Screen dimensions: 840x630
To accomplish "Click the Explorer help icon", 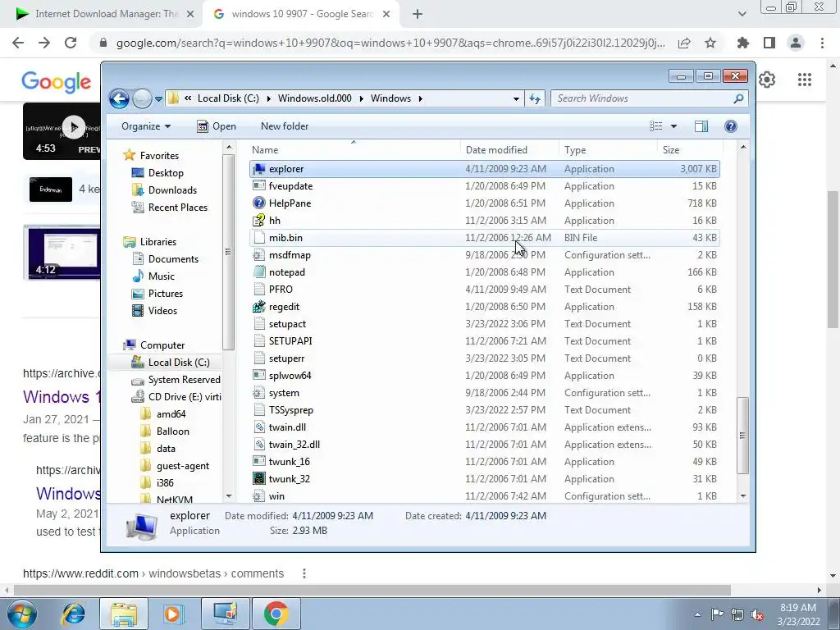I will coord(731,126).
